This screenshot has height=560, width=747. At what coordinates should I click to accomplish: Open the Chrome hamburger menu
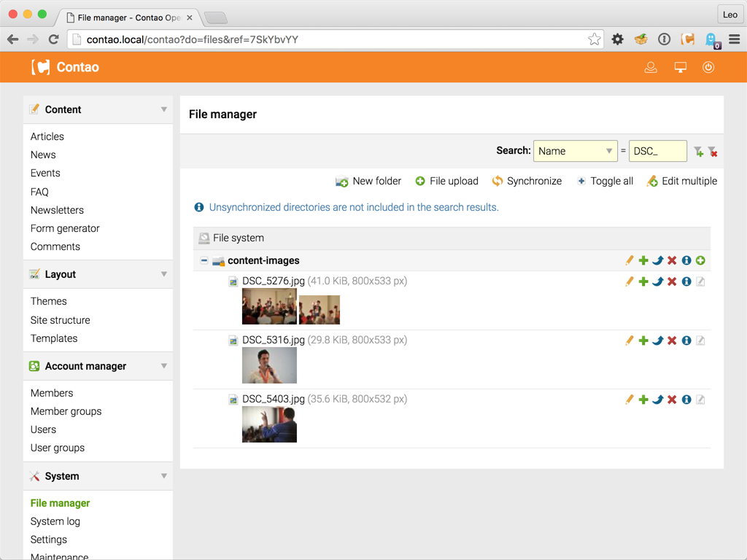coord(734,39)
